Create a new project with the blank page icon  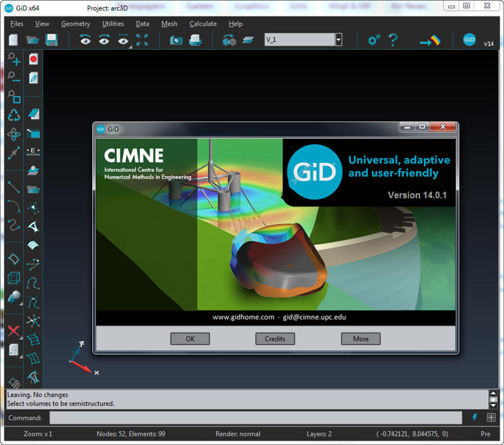tap(13, 40)
